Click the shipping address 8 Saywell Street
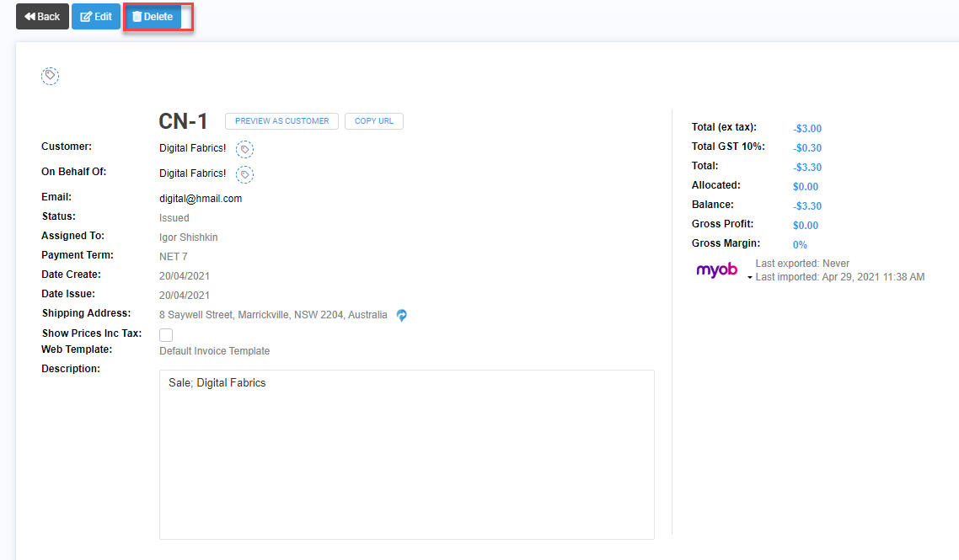The width and height of the screenshot is (959, 560). (273, 315)
